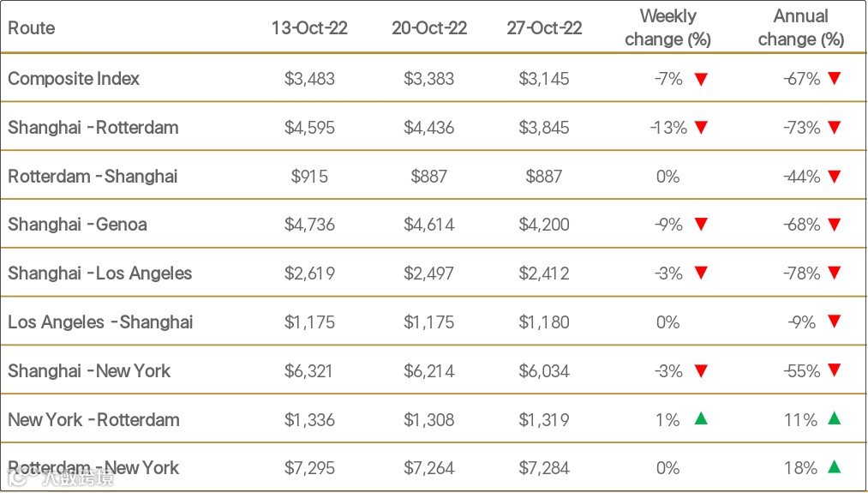
Task: Select the Shanghai - Rotterdam route label
Action: click(93, 128)
